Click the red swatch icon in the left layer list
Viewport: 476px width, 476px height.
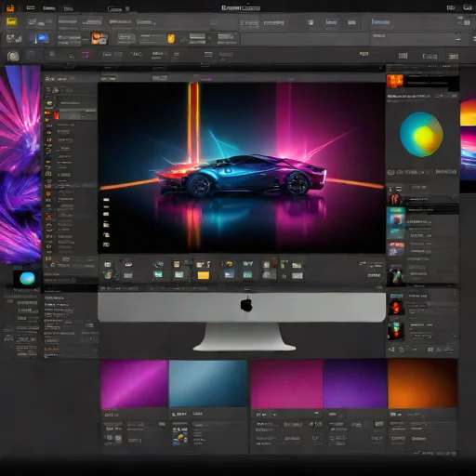56,115
